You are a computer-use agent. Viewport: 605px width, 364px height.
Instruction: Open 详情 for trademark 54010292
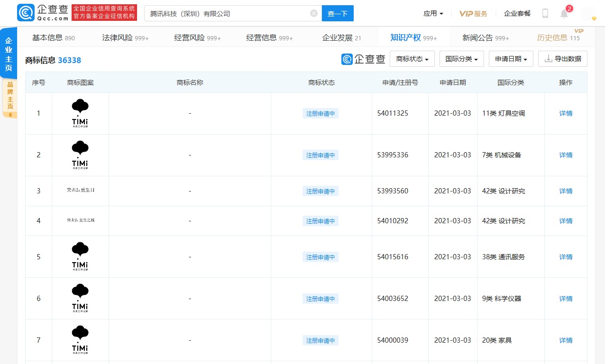566,221
